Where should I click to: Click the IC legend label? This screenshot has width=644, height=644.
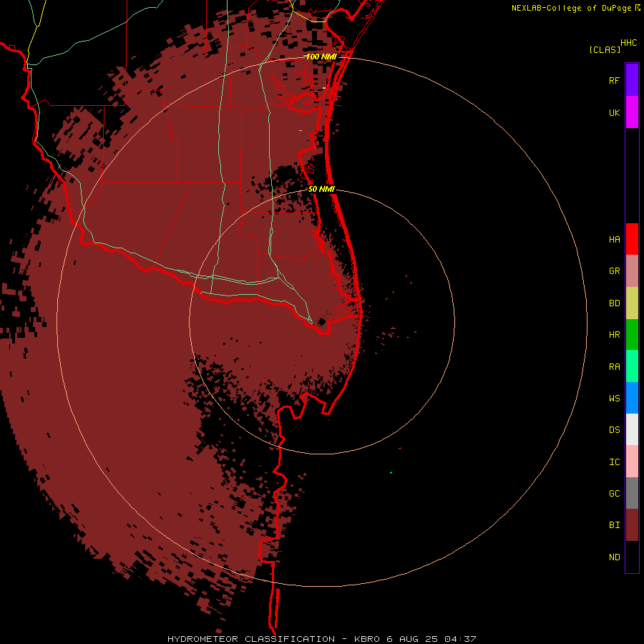pos(614,462)
